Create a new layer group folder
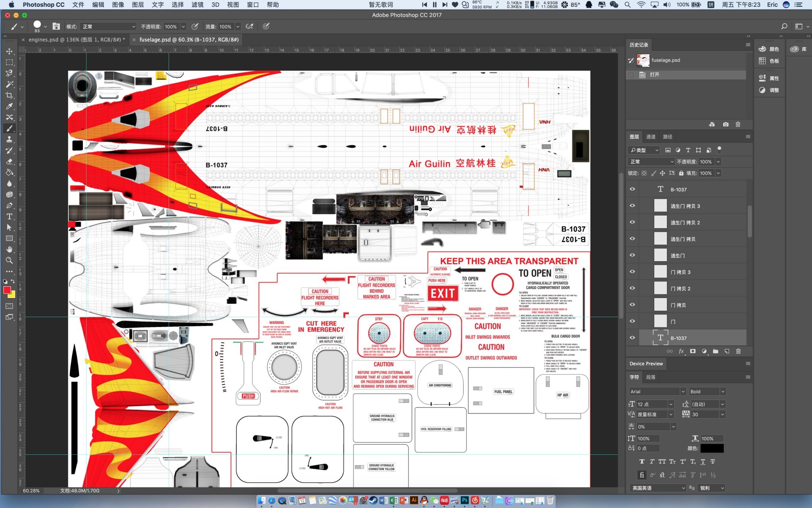Screen dimensions: 812x508 click(x=715, y=351)
